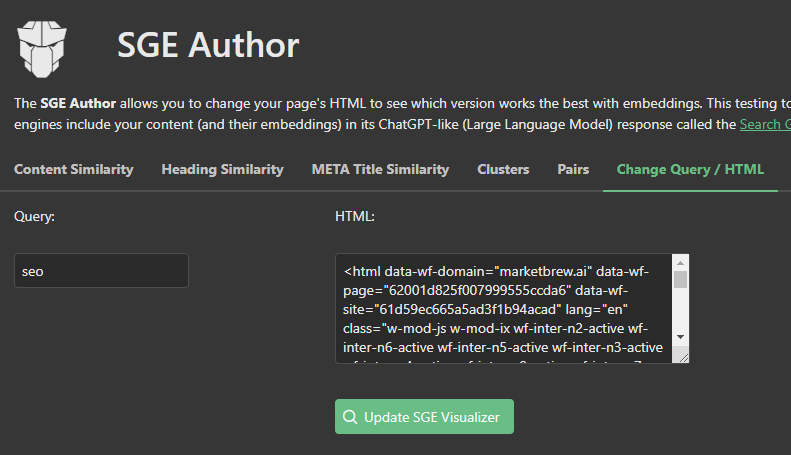Open the Content Similarity tab
Viewport: 791px width, 455px height.
(x=74, y=169)
